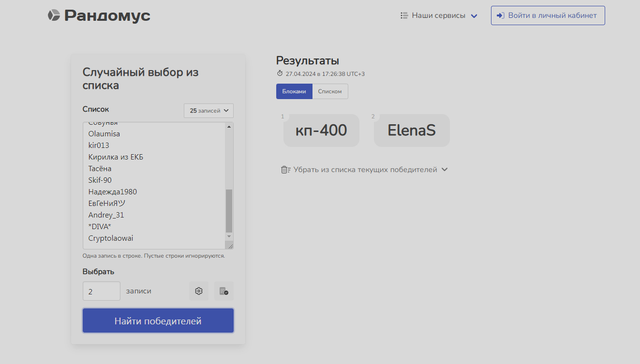Open the Наши сервисы menu
The height and width of the screenshot is (364, 640).
pos(439,15)
